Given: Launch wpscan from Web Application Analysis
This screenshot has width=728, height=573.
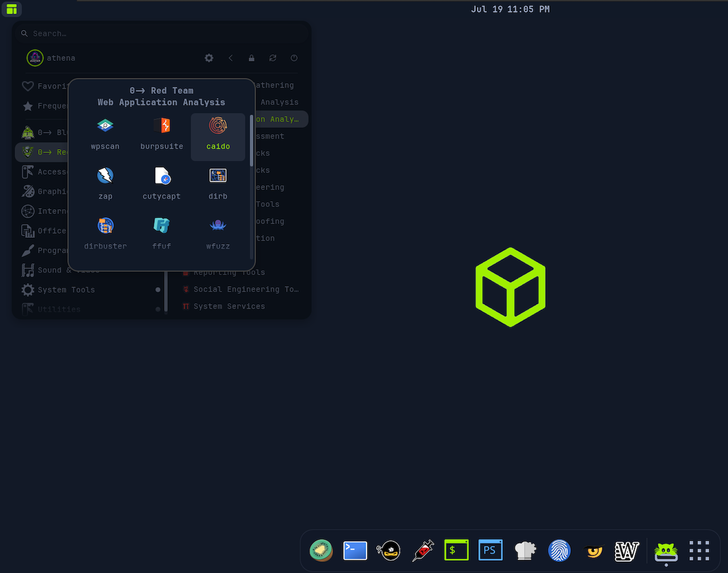Looking at the screenshot, I should click(x=105, y=132).
